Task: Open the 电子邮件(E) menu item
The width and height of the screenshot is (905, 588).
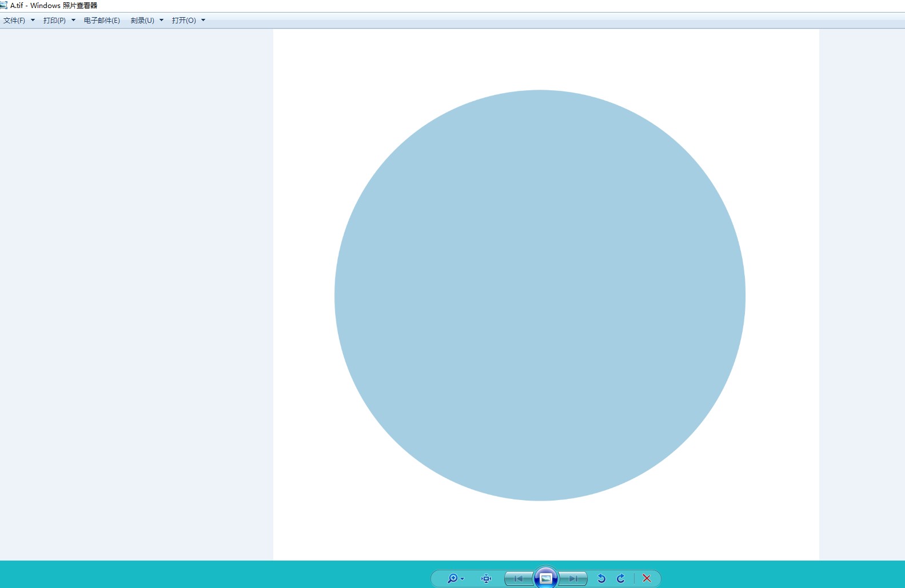Action: pyautogui.click(x=102, y=21)
